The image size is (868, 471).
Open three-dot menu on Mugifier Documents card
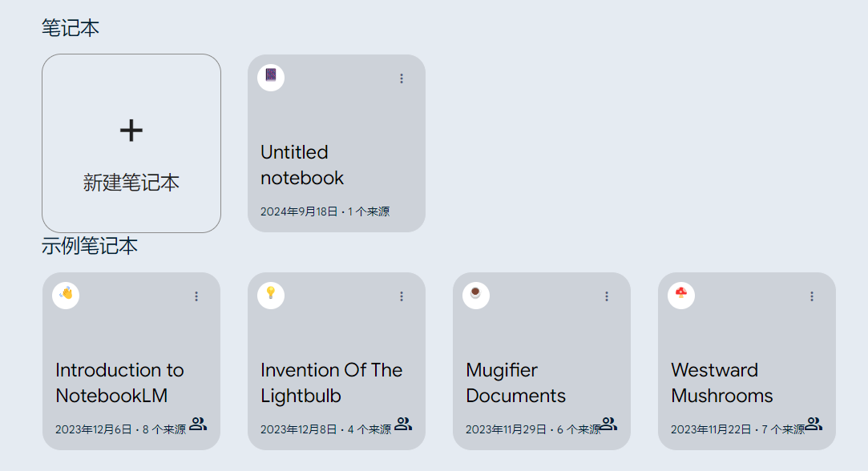coord(607,296)
